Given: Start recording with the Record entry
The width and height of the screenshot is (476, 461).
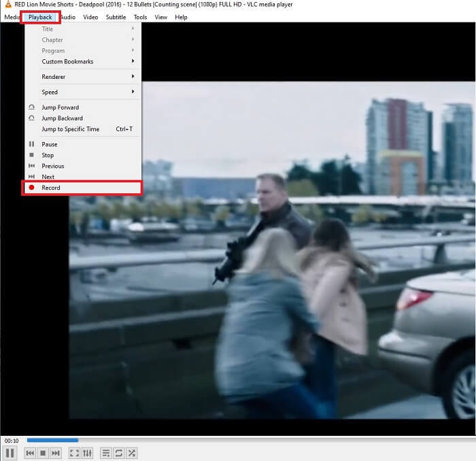Looking at the screenshot, I should [82, 188].
